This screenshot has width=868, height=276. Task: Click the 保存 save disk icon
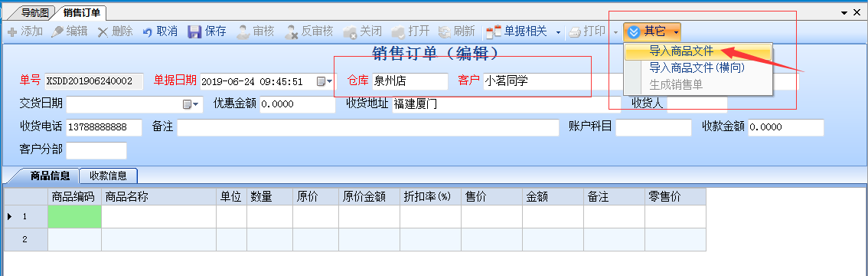point(194,31)
